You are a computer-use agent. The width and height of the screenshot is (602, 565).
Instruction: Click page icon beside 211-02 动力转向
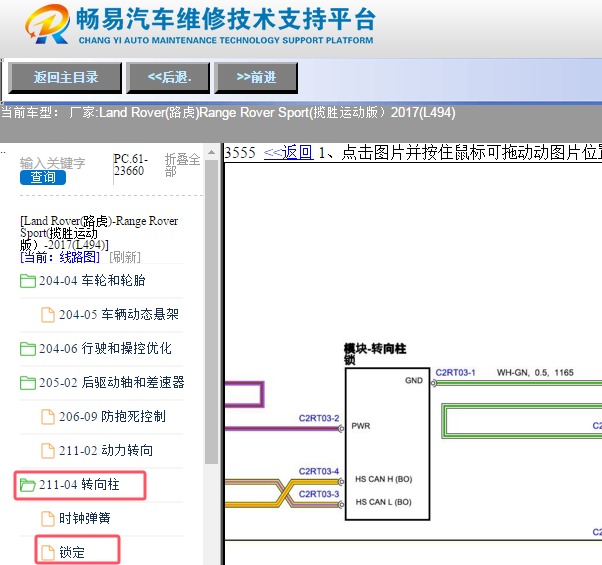coord(48,451)
